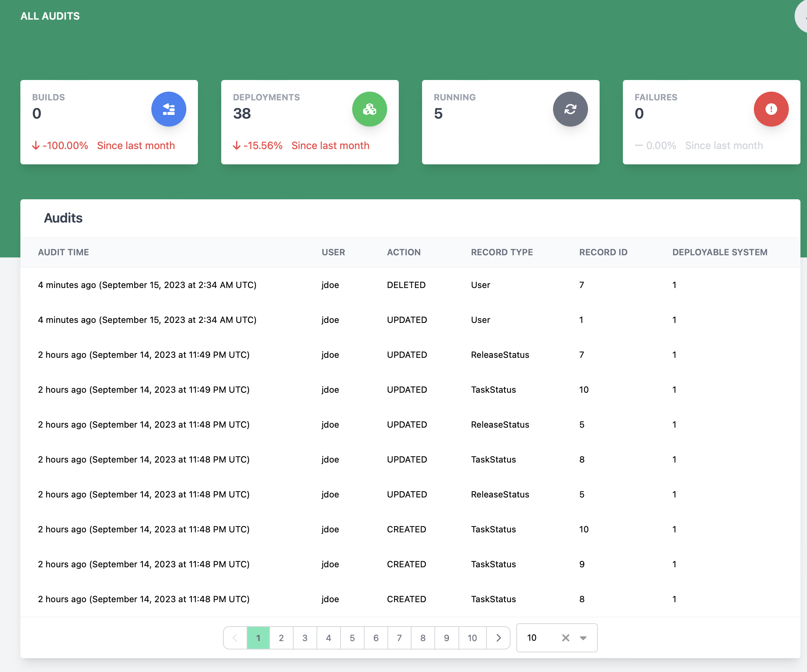The image size is (807, 672).
Task: Jump to page 7 of audits
Action: click(x=399, y=638)
